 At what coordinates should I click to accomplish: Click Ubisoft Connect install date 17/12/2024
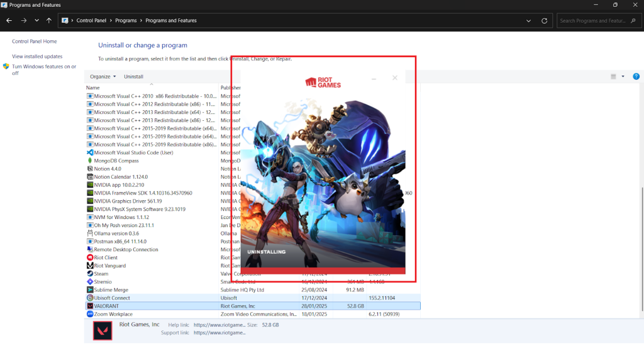click(314, 298)
